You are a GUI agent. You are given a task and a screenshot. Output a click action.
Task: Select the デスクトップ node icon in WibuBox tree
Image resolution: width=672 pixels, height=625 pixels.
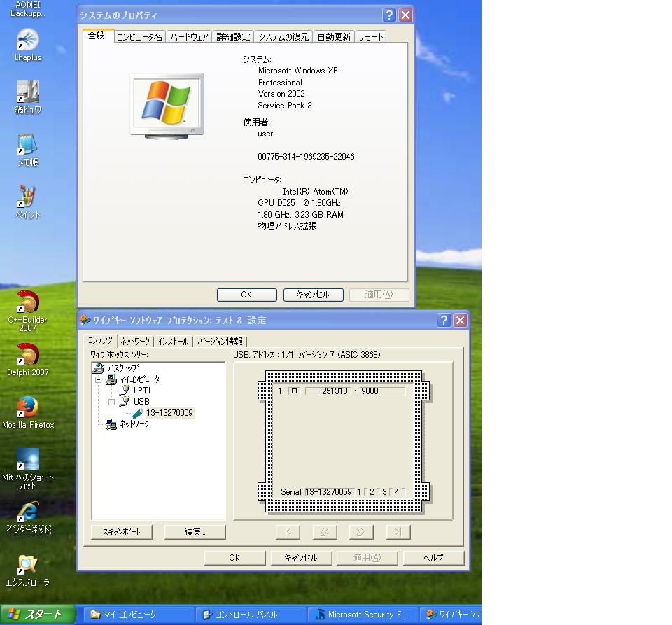[98, 367]
